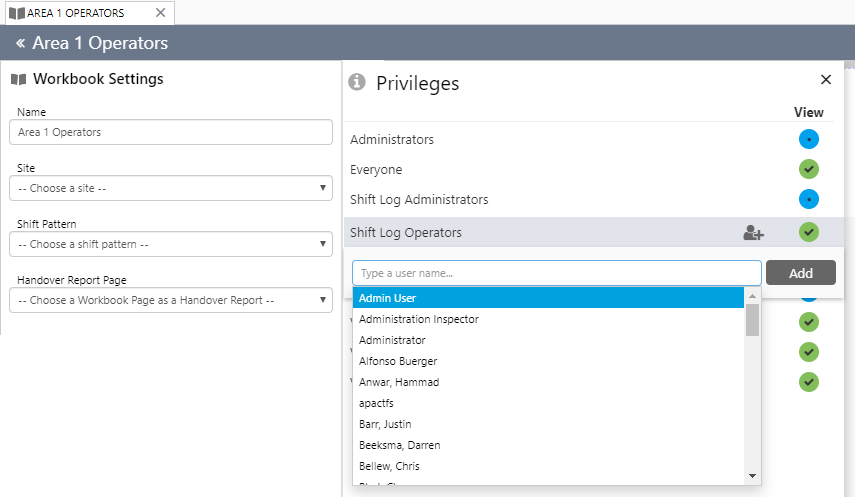Toggle View privilege for Everyone
The image size is (855, 497).
tap(809, 170)
